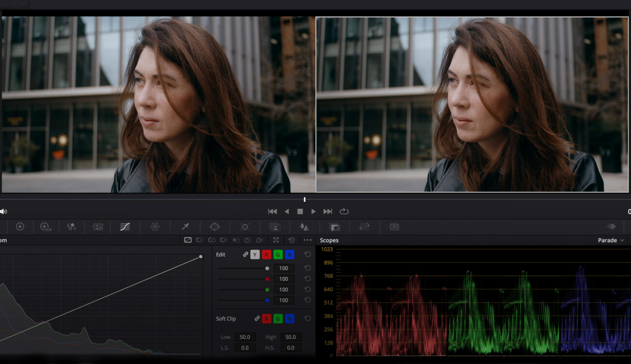Click the viewer scrubber playhead

(x=304, y=199)
